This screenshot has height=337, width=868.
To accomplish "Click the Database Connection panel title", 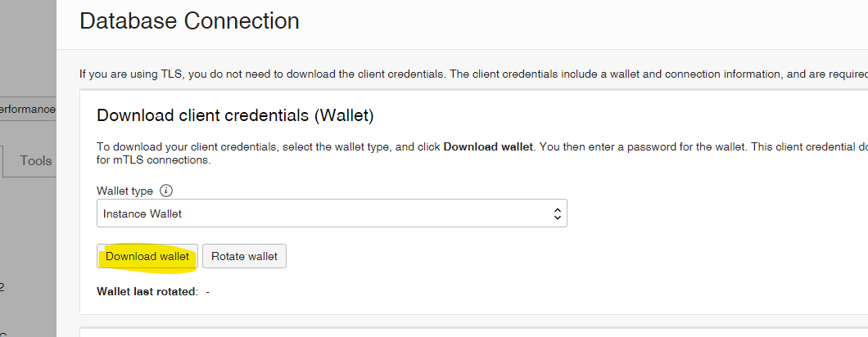I will pos(189,21).
